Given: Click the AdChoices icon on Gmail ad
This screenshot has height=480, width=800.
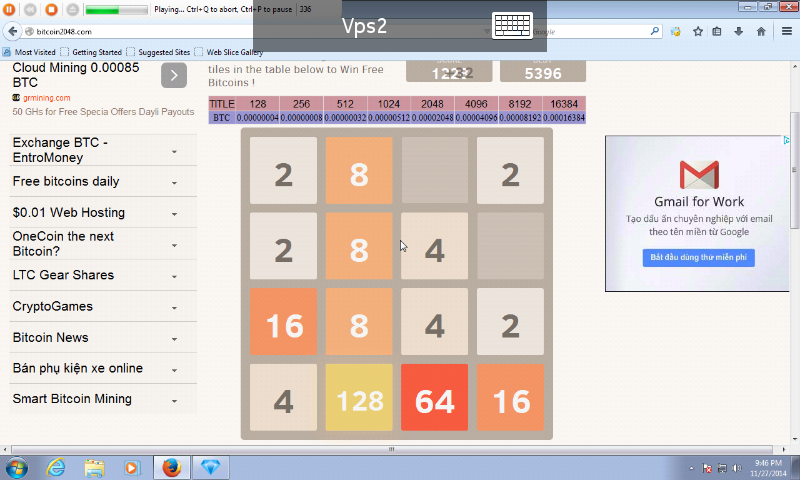Looking at the screenshot, I should [x=786, y=140].
